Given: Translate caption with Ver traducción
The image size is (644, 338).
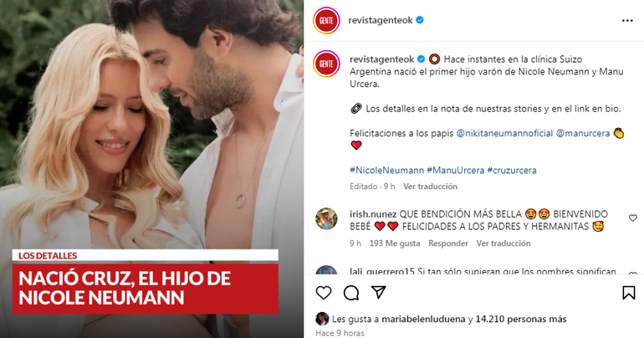Looking at the screenshot, I should (430, 187).
